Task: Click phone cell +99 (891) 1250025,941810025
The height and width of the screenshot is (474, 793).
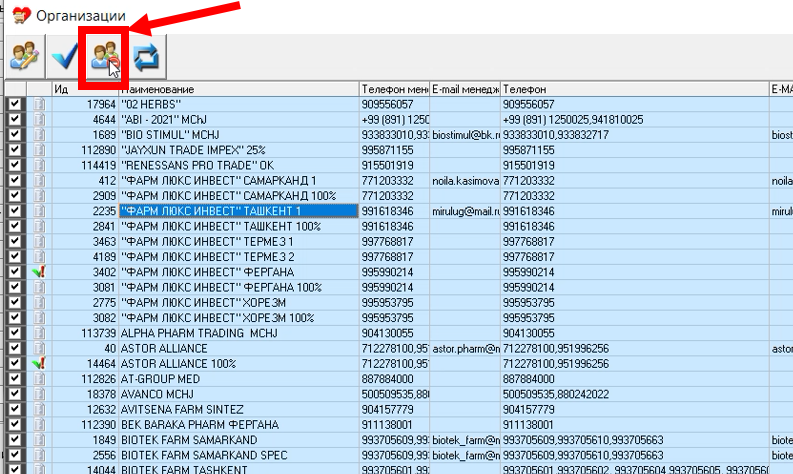Action: point(635,119)
